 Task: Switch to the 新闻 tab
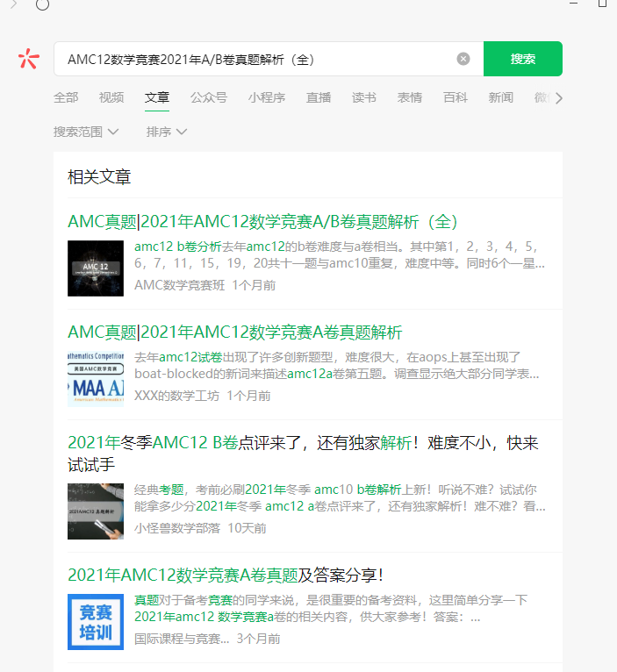click(x=500, y=97)
